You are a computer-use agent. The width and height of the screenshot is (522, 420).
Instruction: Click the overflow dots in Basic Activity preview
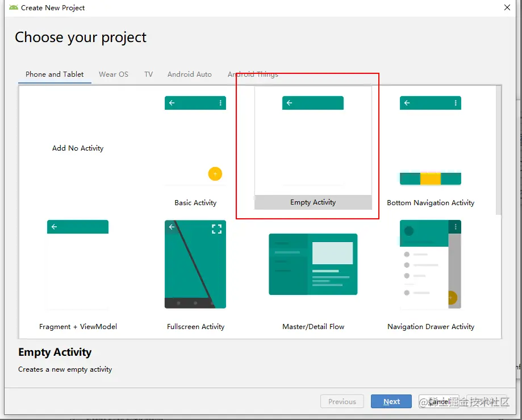[x=220, y=103]
